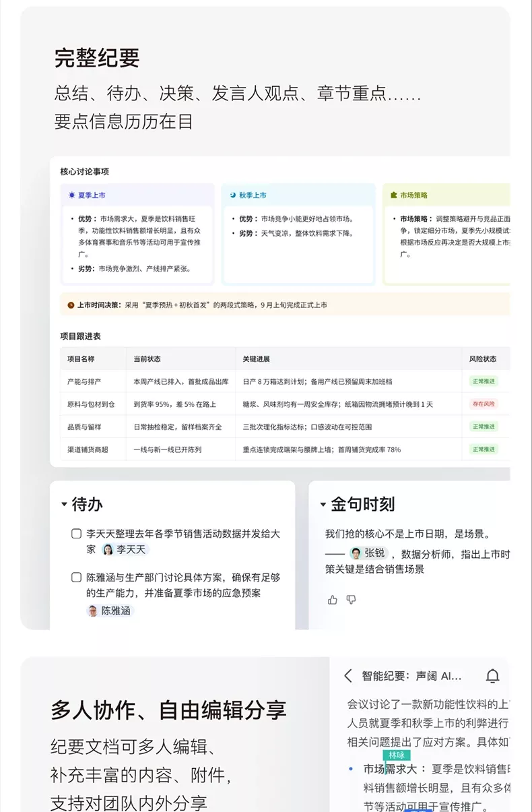This screenshot has width=532, height=812.
Task: Click the thumbs-up icon under 金句时刻
Action: [x=333, y=600]
